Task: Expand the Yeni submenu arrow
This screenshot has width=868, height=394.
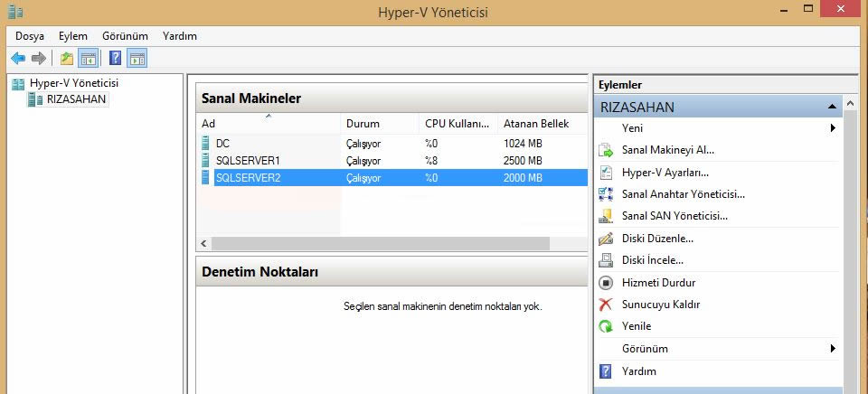Action: point(832,128)
